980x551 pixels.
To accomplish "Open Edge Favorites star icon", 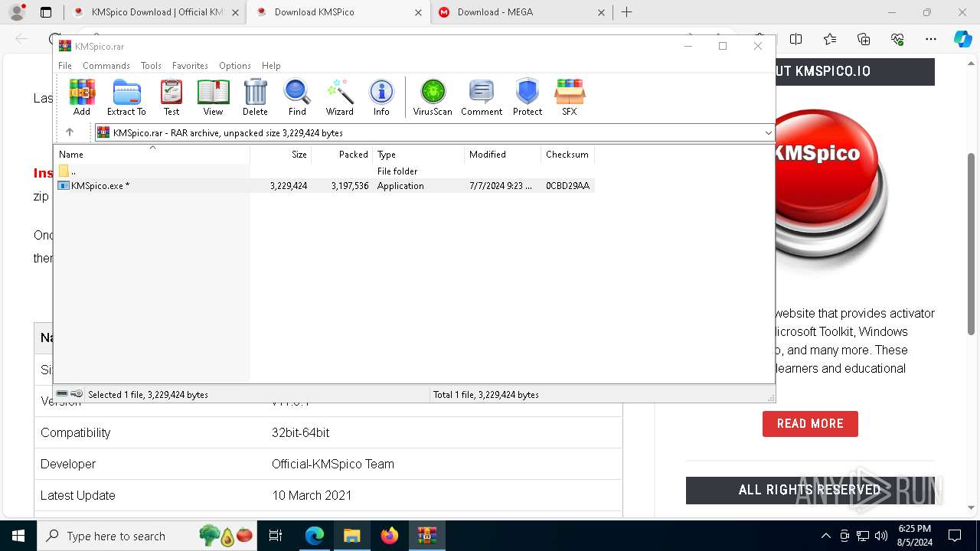I will click(x=830, y=39).
